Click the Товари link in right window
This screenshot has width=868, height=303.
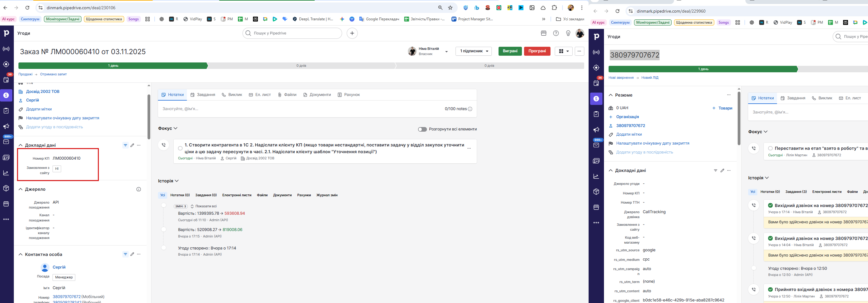click(722, 108)
